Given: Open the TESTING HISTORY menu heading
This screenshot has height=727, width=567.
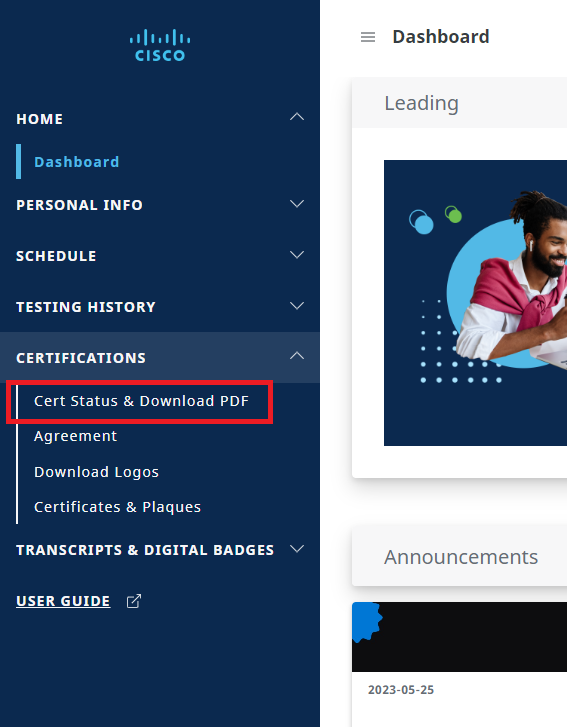Looking at the screenshot, I should (86, 307).
